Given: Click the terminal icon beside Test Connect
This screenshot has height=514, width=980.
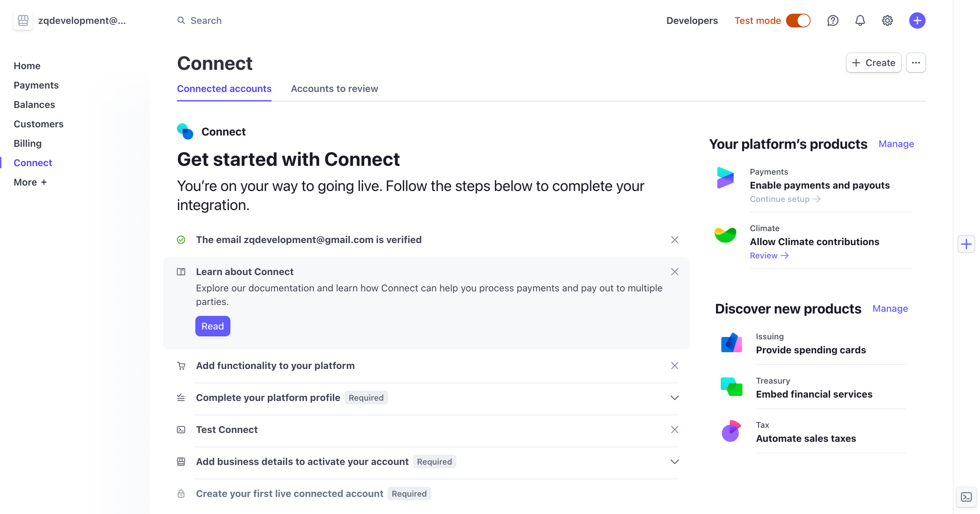Looking at the screenshot, I should 181,430.
